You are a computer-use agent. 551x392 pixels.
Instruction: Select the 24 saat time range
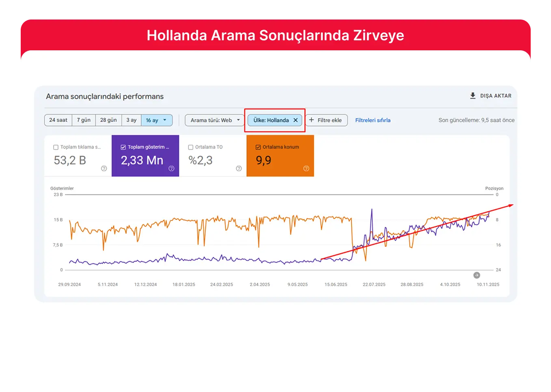click(x=58, y=120)
